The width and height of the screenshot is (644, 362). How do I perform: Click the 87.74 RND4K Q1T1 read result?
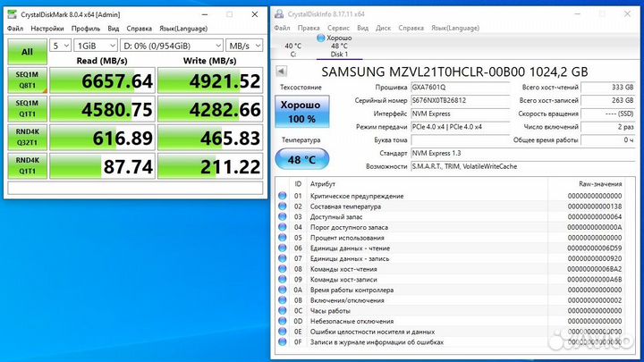point(102,166)
